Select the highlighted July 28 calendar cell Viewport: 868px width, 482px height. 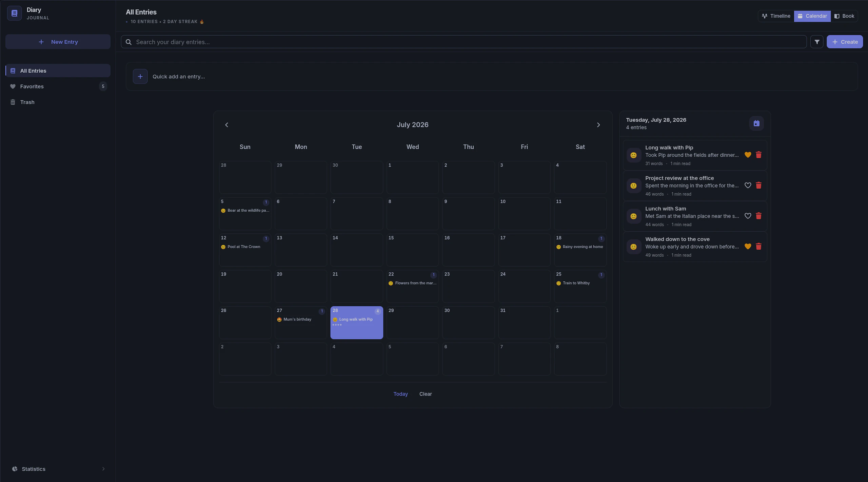point(357,323)
